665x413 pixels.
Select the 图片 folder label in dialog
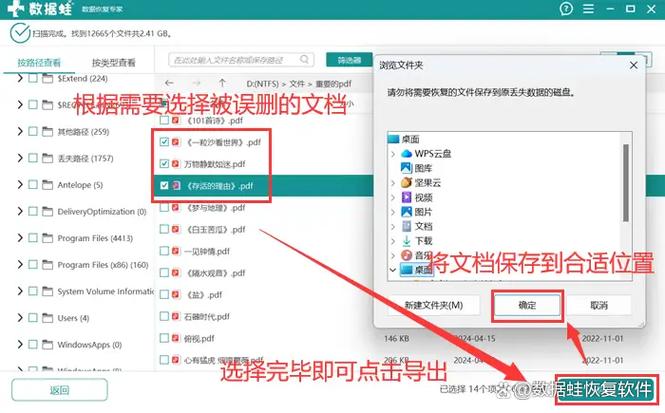pos(424,212)
